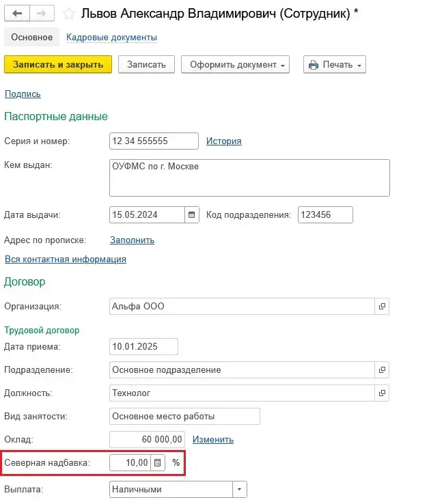429x504 pixels.
Task: Open the Организация selection icon
Action: (x=383, y=307)
